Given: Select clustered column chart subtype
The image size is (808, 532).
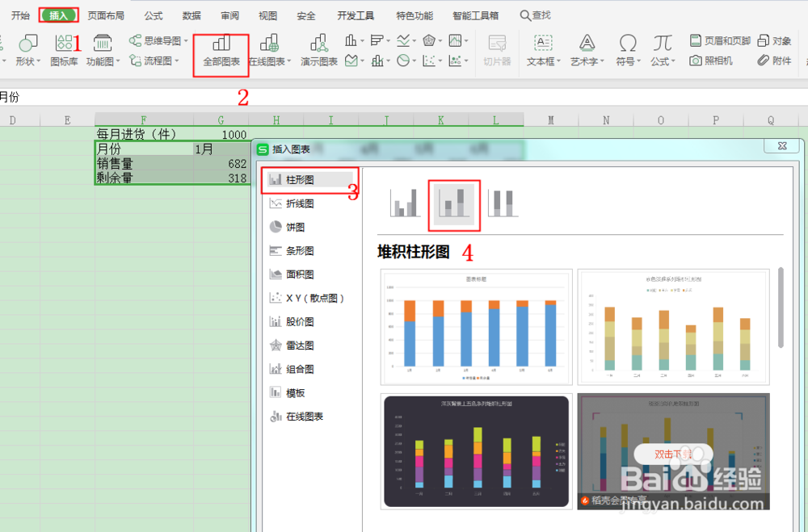Looking at the screenshot, I should tap(405, 203).
